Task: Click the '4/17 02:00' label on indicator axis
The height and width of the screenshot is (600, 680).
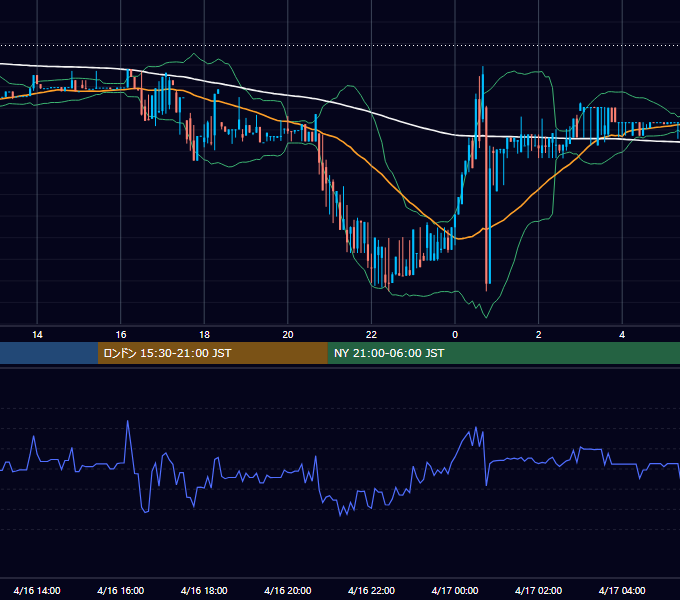Action: coord(539,590)
